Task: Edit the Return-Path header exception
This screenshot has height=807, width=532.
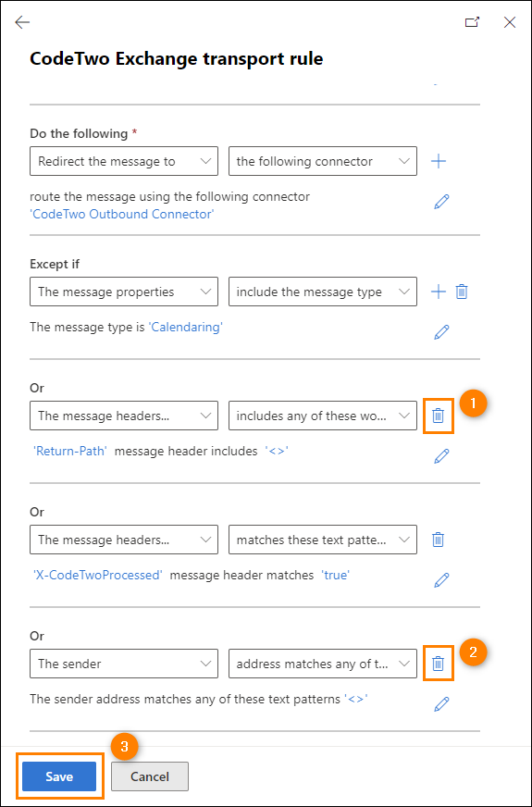Action: (441, 456)
